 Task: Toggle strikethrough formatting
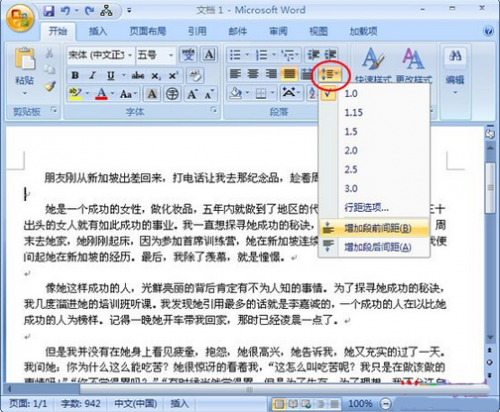pos(138,76)
